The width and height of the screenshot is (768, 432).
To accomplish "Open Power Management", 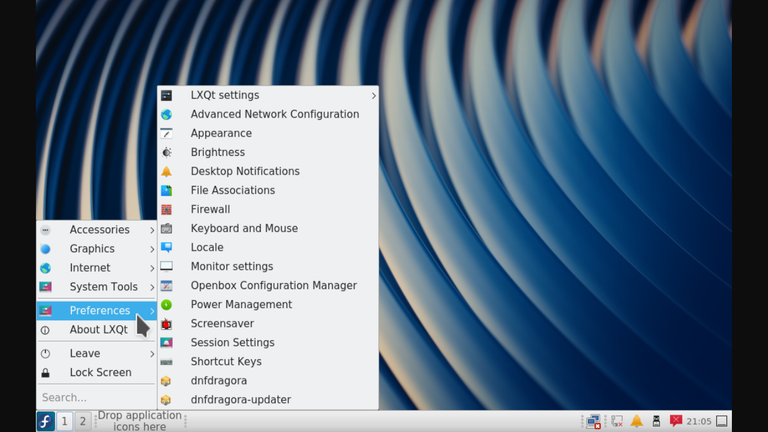I will coord(268,305).
